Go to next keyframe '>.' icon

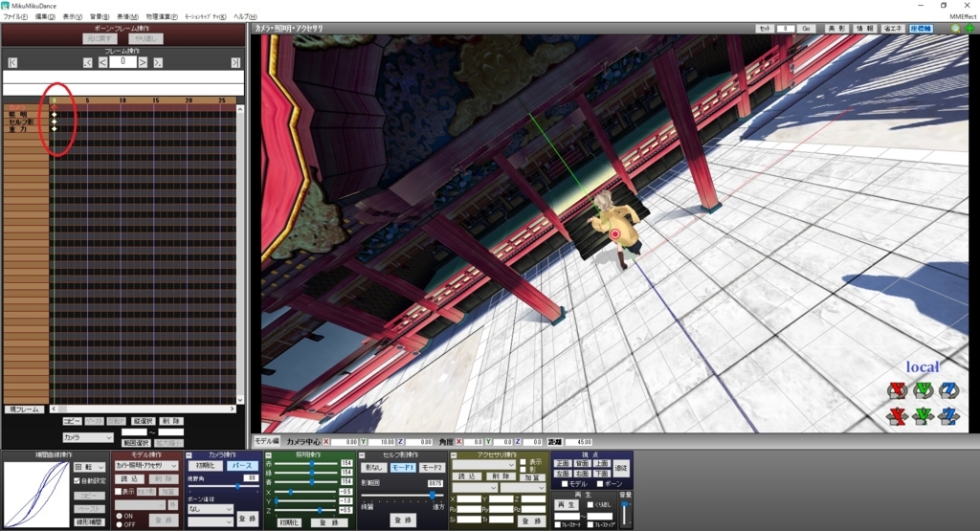[x=158, y=62]
